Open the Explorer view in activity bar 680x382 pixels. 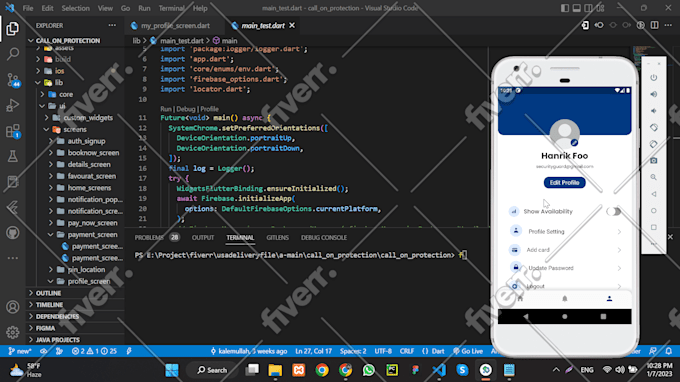[13, 29]
